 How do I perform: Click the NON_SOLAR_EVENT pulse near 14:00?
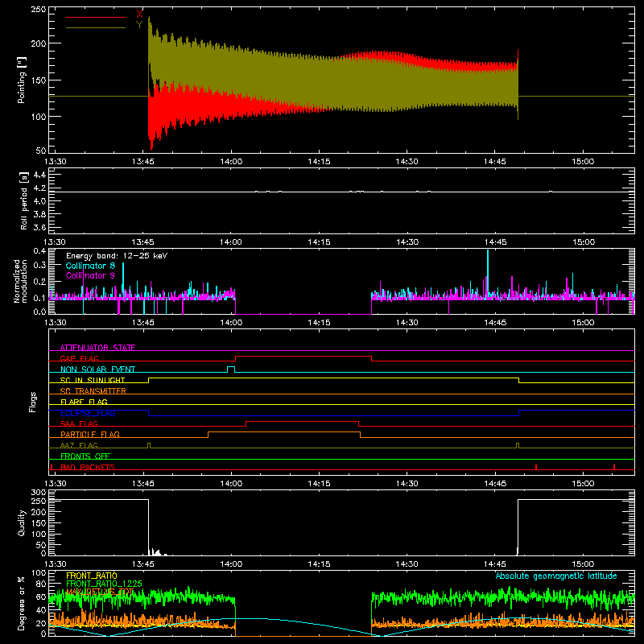pos(231,369)
